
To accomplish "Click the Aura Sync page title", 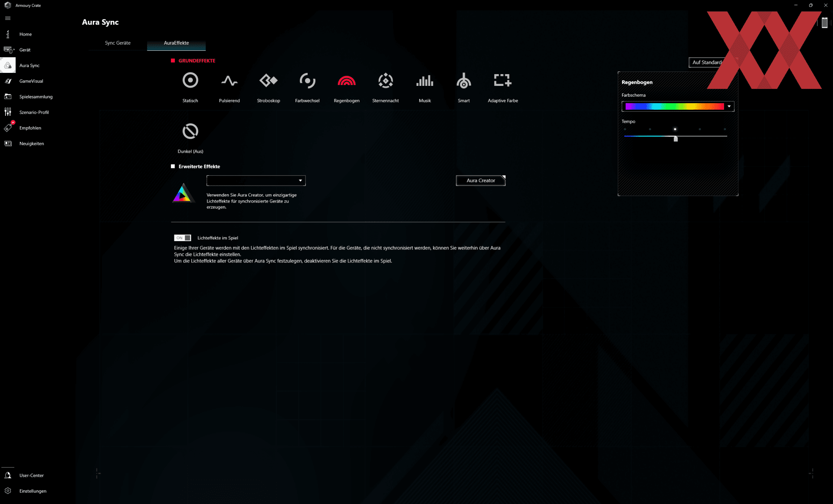I will (100, 22).
